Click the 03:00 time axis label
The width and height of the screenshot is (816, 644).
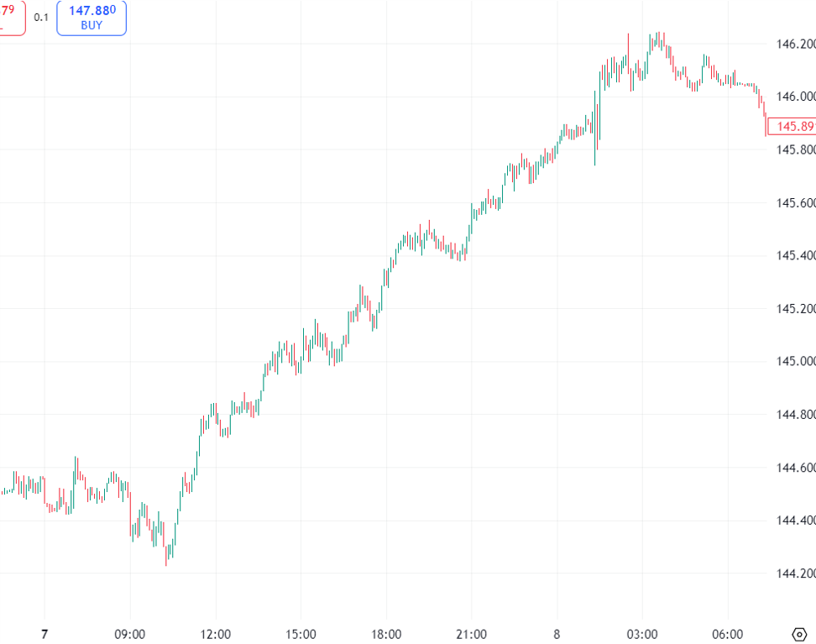642,634
